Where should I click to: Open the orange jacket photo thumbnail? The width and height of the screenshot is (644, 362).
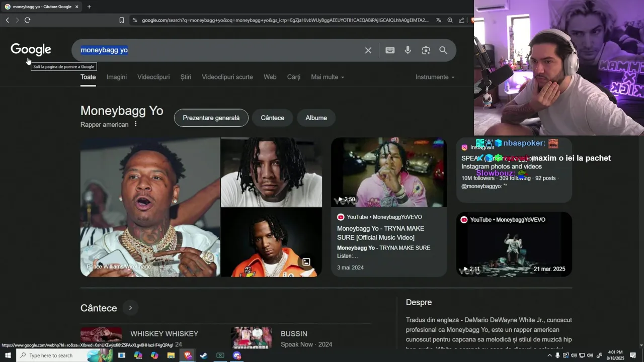click(271, 242)
